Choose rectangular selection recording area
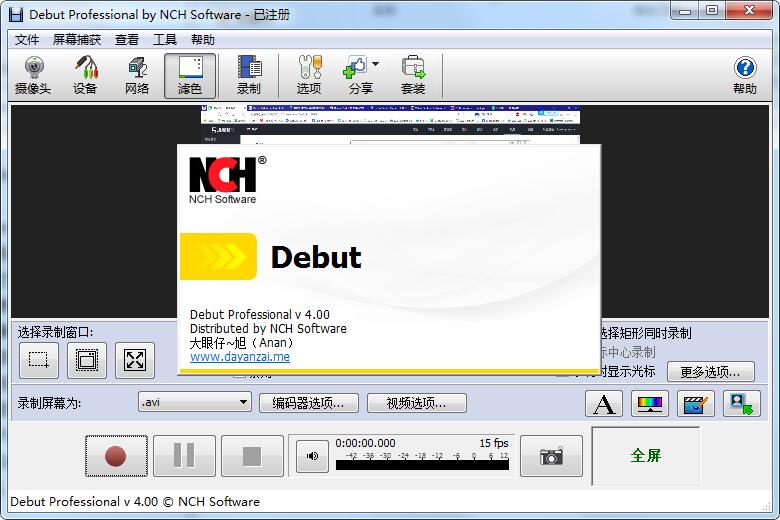The width and height of the screenshot is (780, 520). click(x=39, y=360)
